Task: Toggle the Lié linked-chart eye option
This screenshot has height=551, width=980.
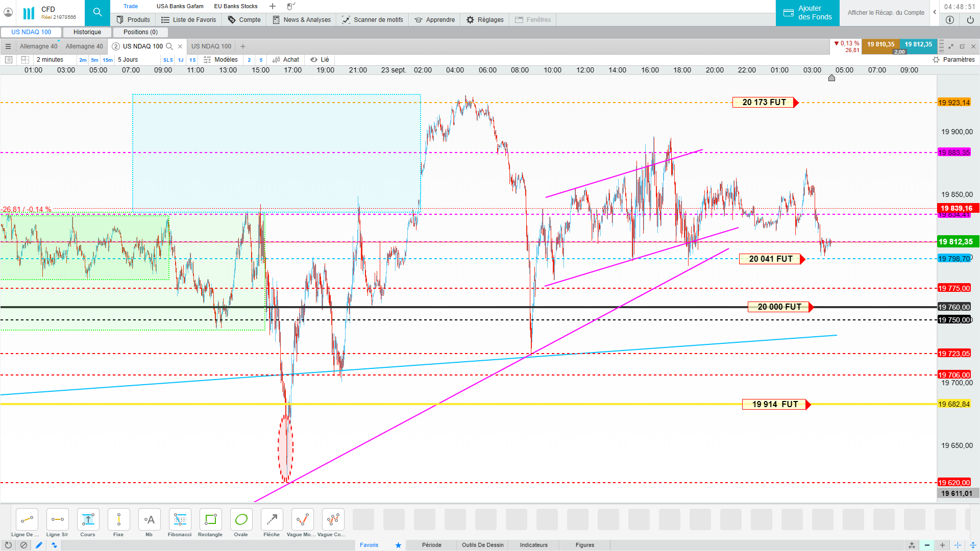Action: coord(320,60)
